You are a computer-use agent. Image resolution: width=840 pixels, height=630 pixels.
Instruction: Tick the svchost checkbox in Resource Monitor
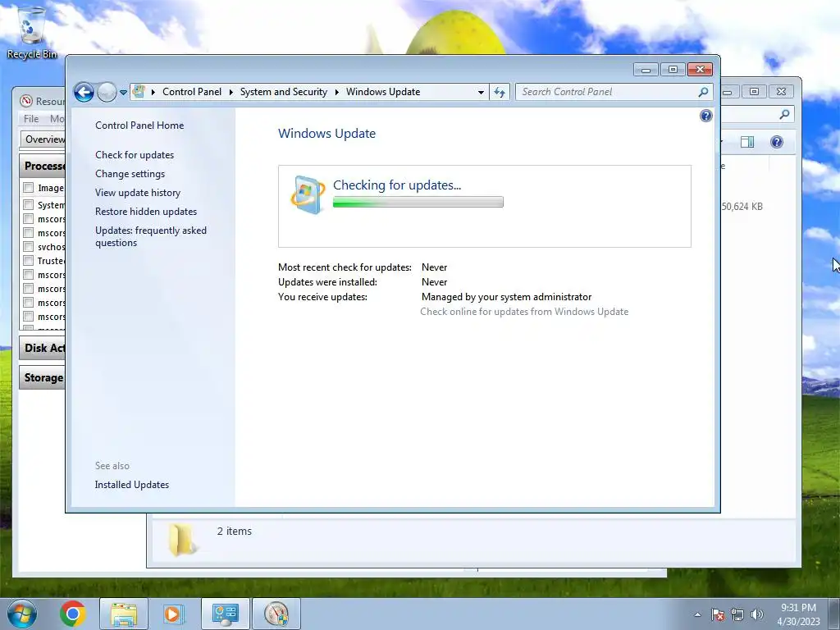(29, 246)
